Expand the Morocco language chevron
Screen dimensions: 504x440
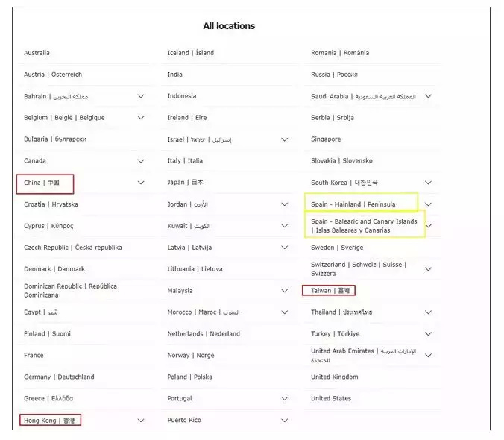click(285, 312)
